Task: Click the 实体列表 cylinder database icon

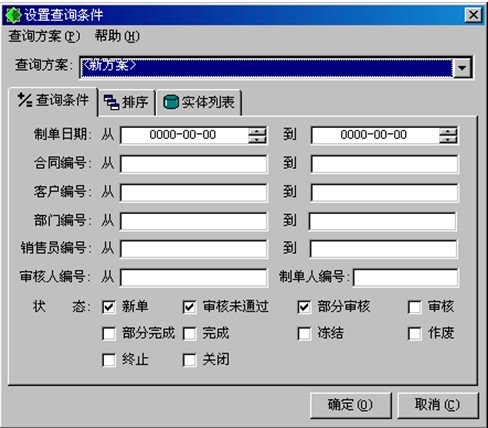Action: (x=171, y=102)
